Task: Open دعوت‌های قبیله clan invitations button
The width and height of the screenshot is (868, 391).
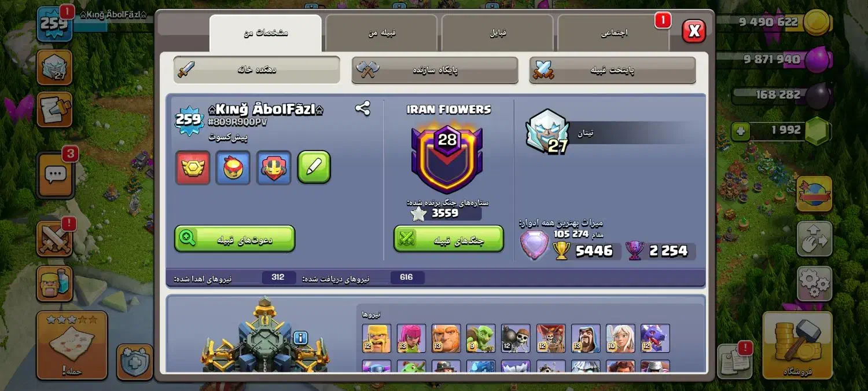Action: (235, 239)
